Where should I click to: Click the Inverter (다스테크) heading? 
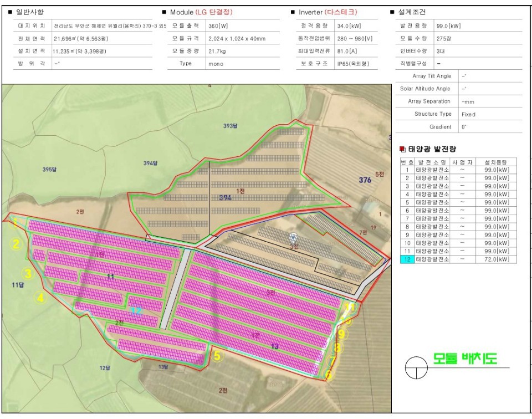tap(328, 12)
